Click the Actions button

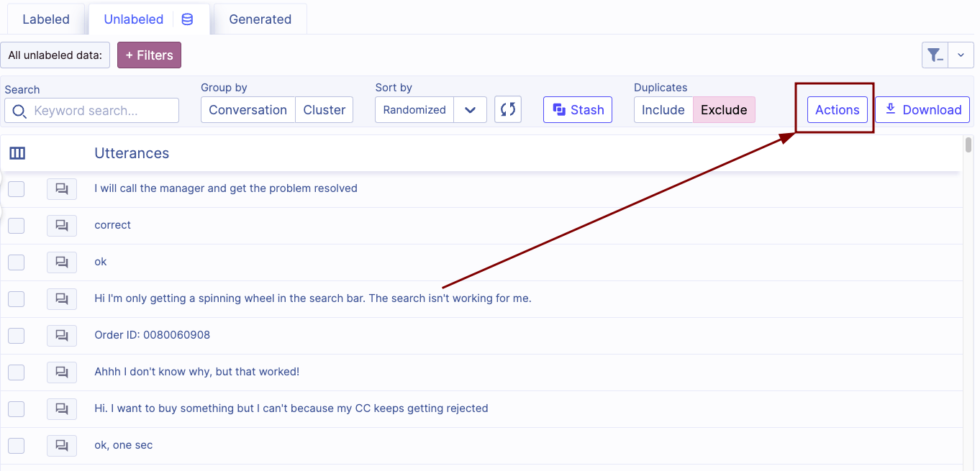point(837,110)
